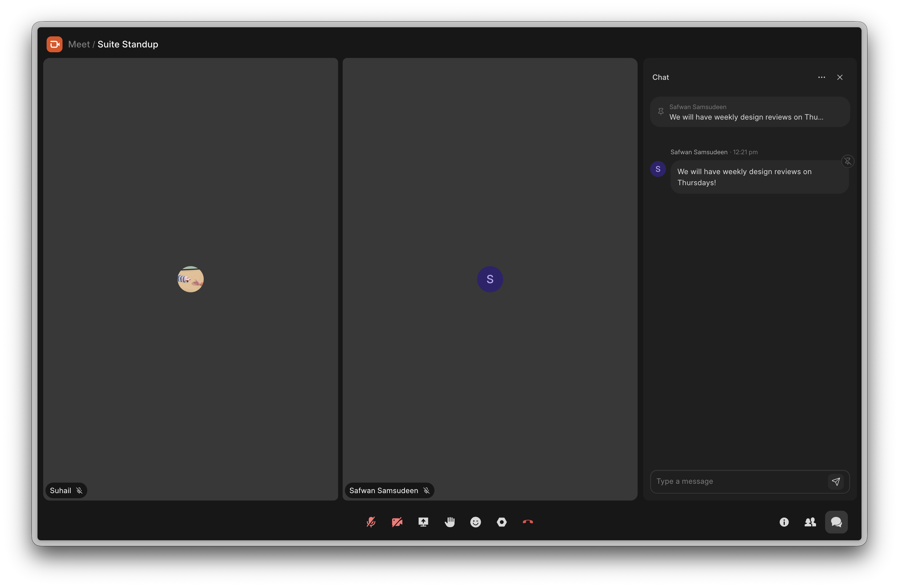
Task: Select Safwan Samsudeen's avatar in chat
Action: [x=658, y=169]
